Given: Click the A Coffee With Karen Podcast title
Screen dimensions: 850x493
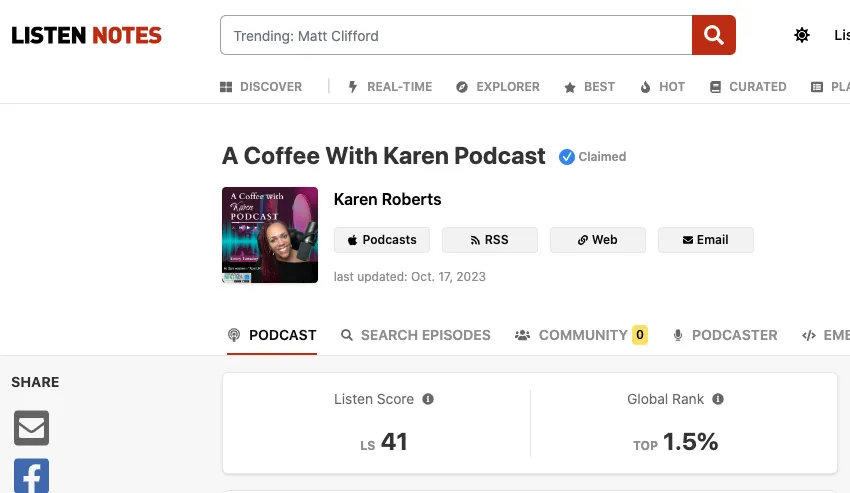Looking at the screenshot, I should pos(383,156).
